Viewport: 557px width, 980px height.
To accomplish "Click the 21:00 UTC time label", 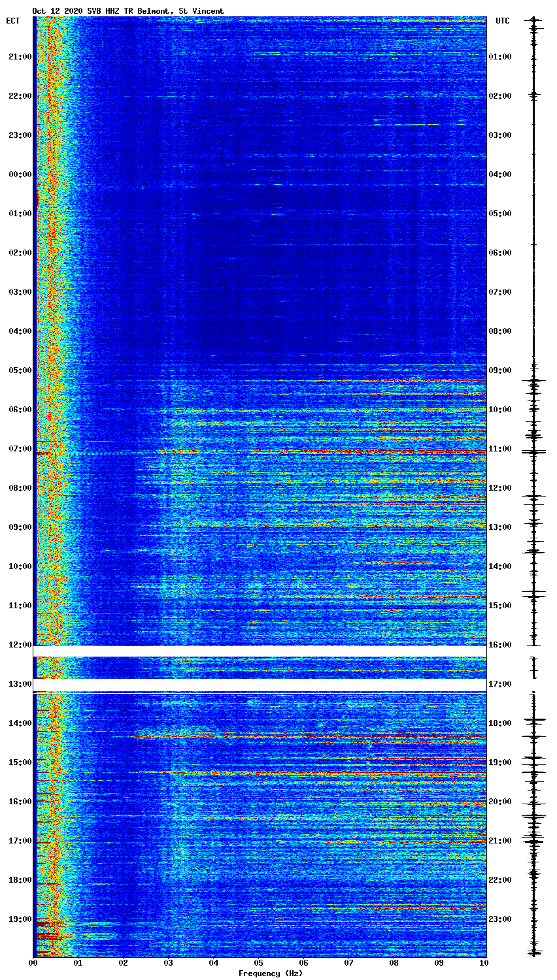I will [x=500, y=841].
